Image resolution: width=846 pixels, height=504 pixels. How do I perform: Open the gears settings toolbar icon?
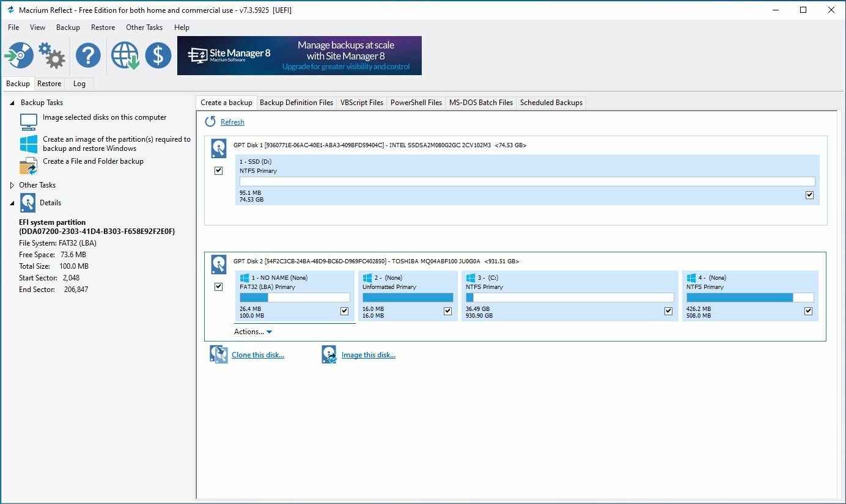[52, 56]
